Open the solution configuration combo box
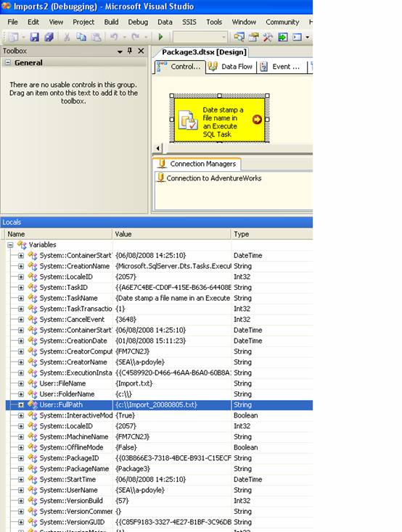The height and width of the screenshot is (532, 402). pyautogui.click(x=200, y=37)
